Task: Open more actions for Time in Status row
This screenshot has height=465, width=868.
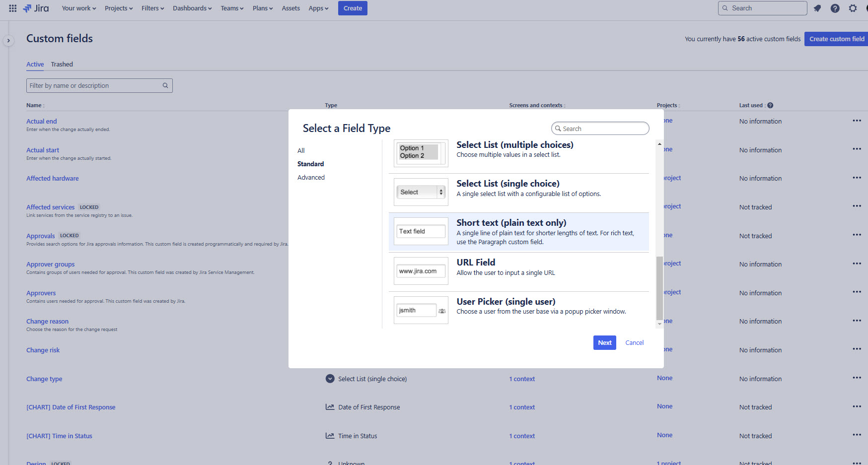Action: (857, 435)
